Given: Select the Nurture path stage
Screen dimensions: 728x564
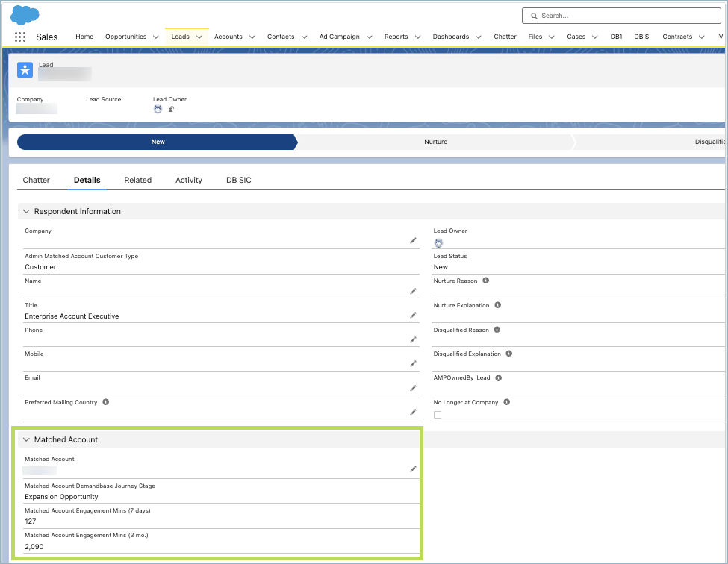Looking at the screenshot, I should (x=436, y=142).
